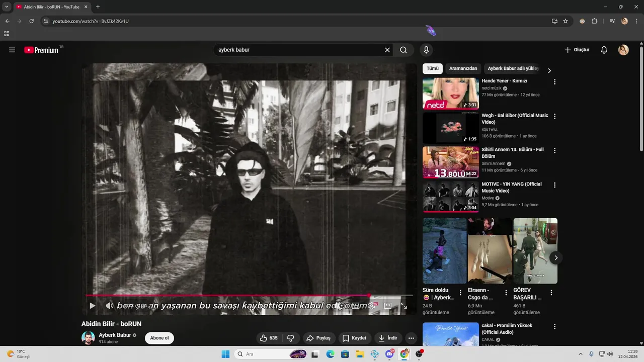Open options for Elraenn - Csgo Short
644x362 pixels.
pos(506,292)
